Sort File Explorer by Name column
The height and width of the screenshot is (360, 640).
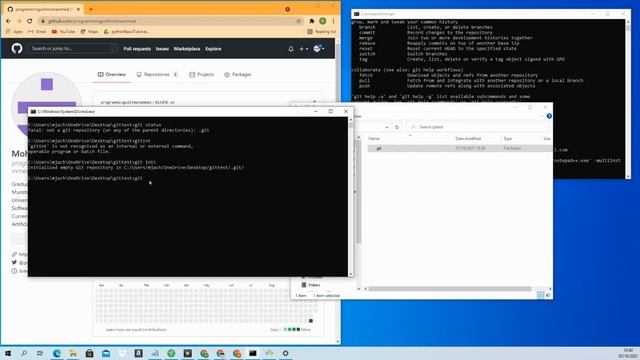coord(374,139)
